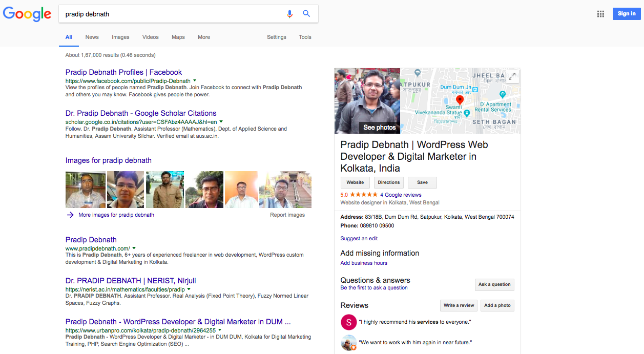Click Write a review button
The width and height of the screenshot is (644, 354).
coord(459,305)
